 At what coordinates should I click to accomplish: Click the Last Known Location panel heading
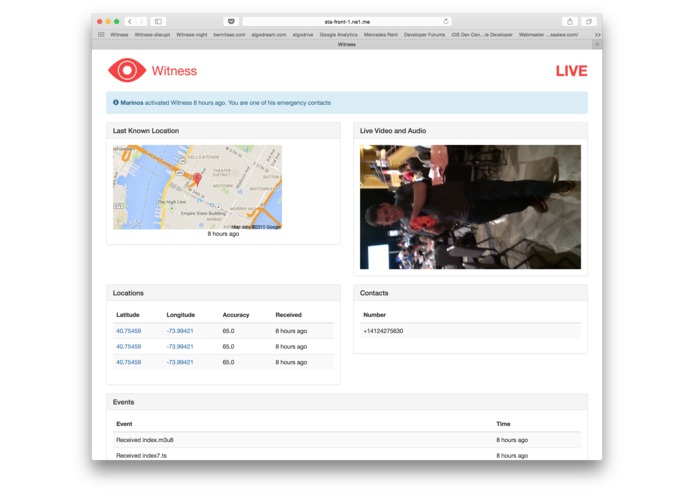click(146, 131)
